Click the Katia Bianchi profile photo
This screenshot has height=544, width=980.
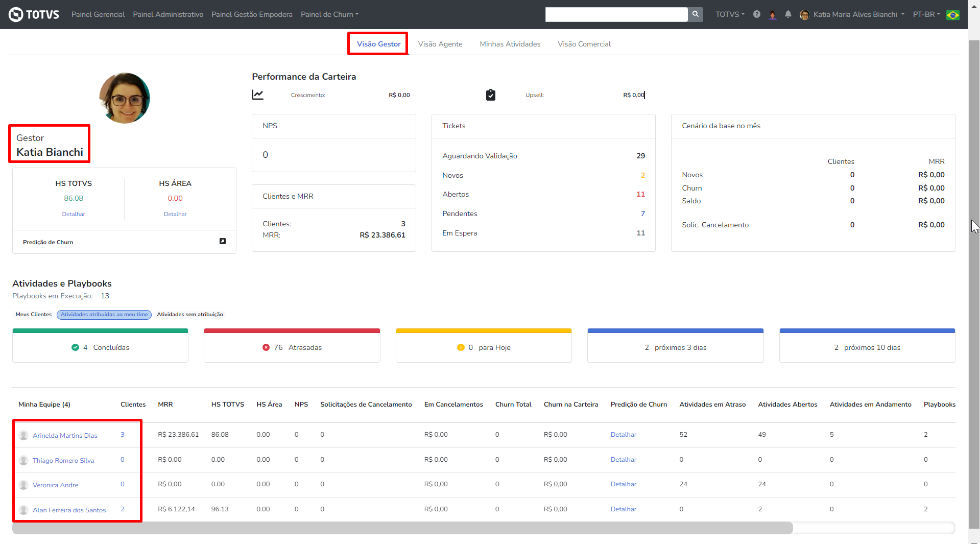click(125, 98)
